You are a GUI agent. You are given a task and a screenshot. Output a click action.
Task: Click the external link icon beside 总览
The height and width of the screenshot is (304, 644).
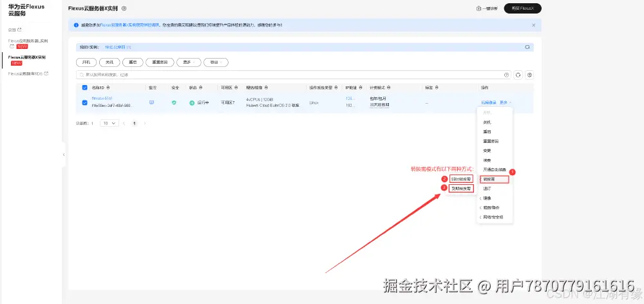pyautogui.click(x=19, y=30)
